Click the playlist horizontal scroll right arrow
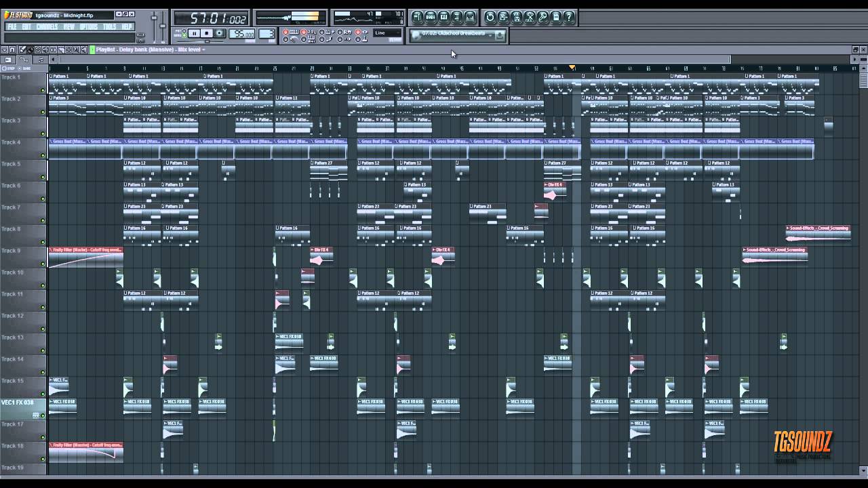Image resolution: width=868 pixels, height=488 pixels. (855, 60)
